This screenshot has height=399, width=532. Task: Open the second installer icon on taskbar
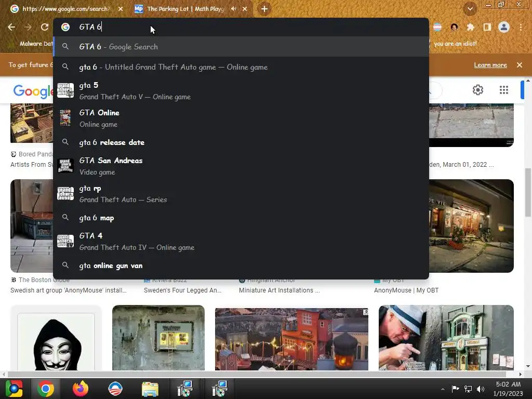point(220,389)
